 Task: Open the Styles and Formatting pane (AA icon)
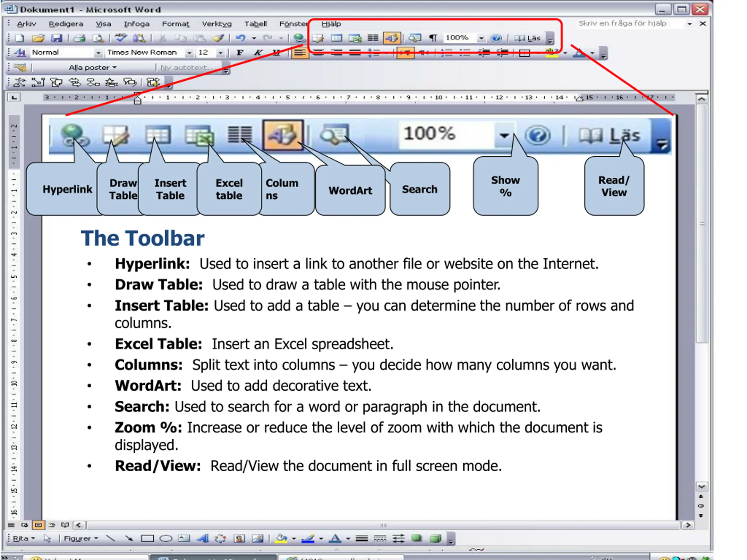tap(20, 53)
